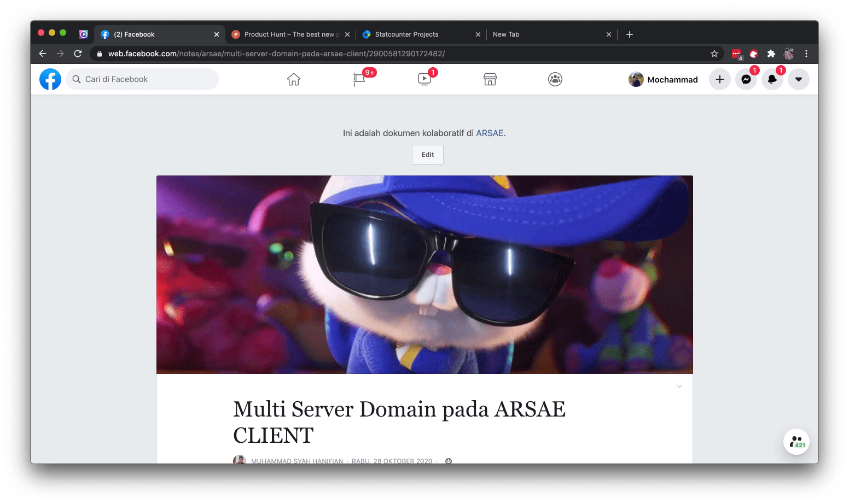Click the pinned tab icon
The height and width of the screenshot is (504, 849).
point(84,34)
